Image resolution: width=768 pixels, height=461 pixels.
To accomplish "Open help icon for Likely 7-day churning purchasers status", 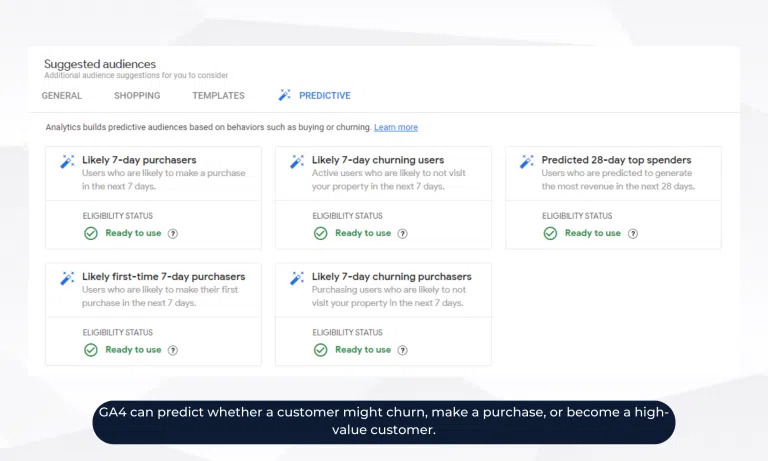I will click(403, 350).
